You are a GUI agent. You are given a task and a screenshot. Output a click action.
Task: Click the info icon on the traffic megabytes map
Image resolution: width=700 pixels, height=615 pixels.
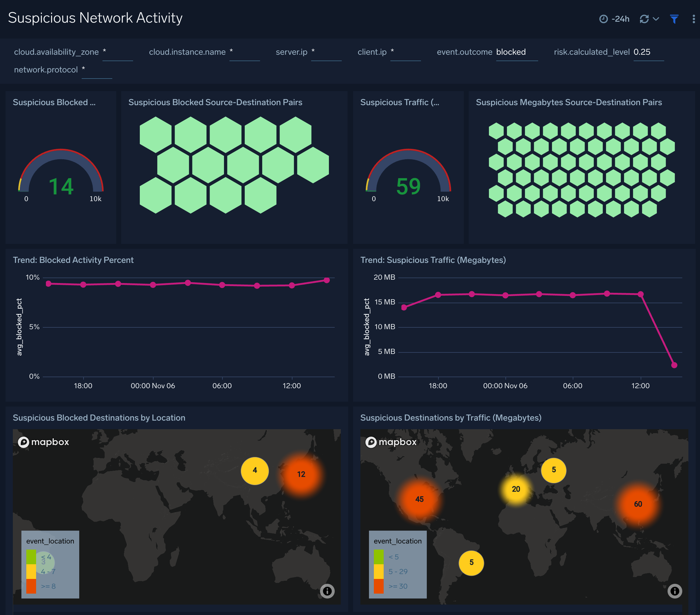675,591
